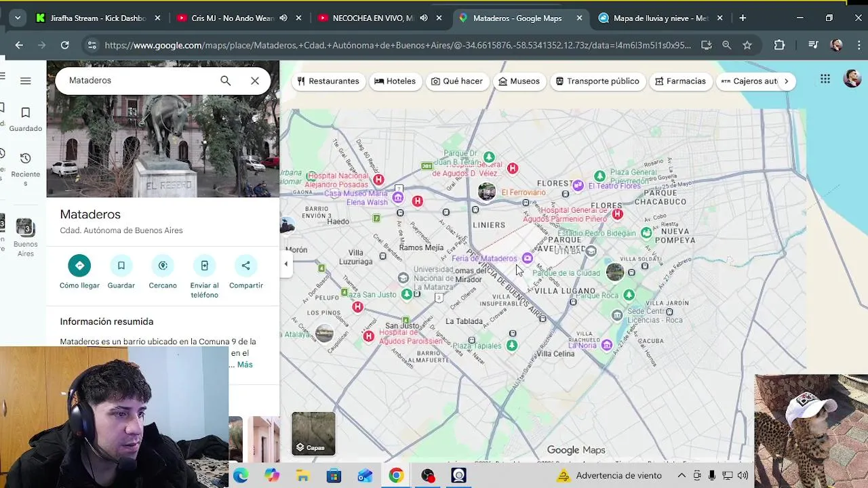Open the Chrome extensions puzzle icon
The height and width of the screenshot is (488, 868).
779,45
